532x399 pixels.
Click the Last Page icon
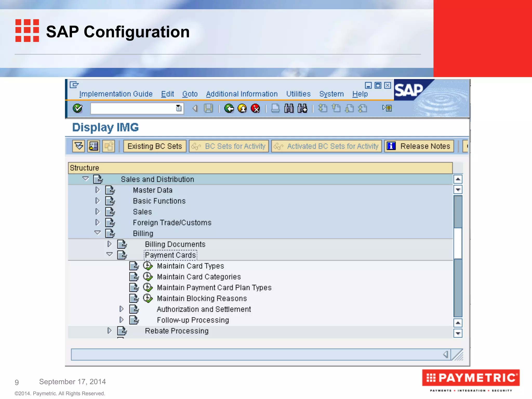click(x=363, y=108)
